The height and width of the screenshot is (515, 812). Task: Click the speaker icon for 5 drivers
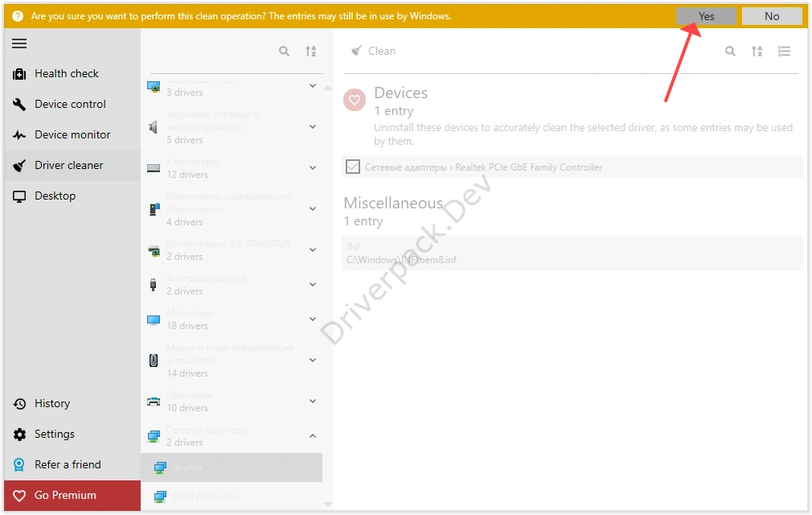(x=154, y=127)
